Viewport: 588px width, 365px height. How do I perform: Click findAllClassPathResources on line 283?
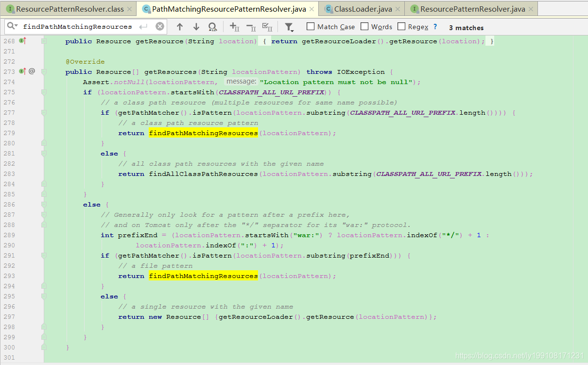203,174
